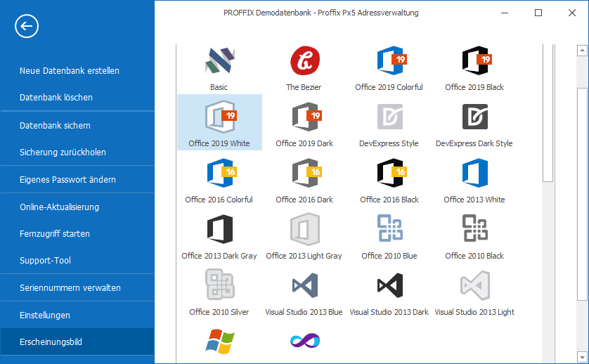
Task: Open Neue Datenbank erstellen
Action: coord(77,70)
